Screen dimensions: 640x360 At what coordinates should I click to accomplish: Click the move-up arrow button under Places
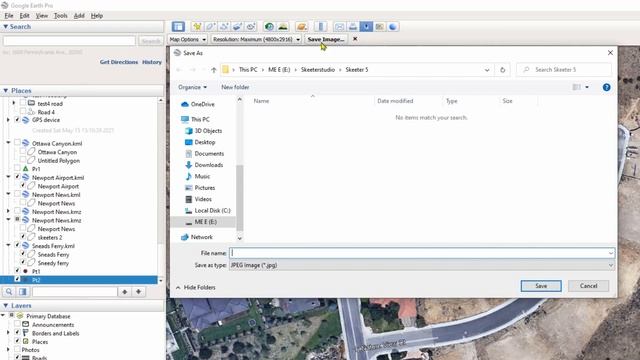(x=124, y=292)
